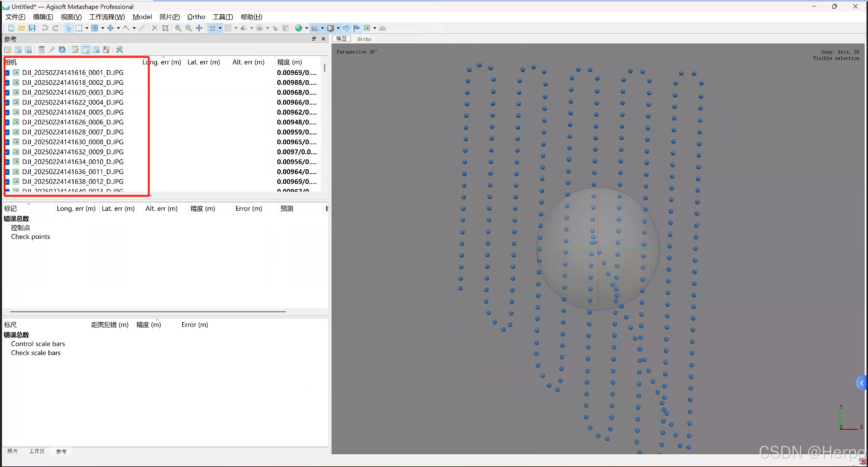The width and height of the screenshot is (868, 467).
Task: Switch to the 工作区 bottom tab
Action: tap(37, 451)
